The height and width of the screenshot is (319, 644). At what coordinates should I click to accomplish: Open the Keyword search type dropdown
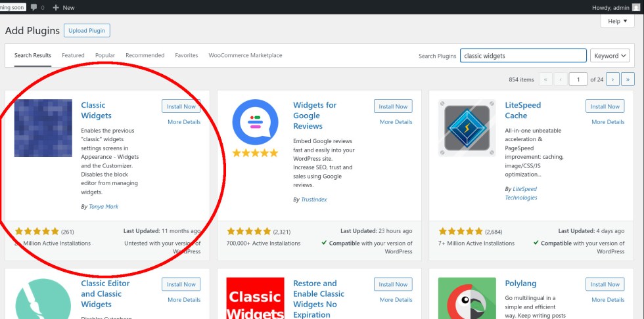(610, 56)
